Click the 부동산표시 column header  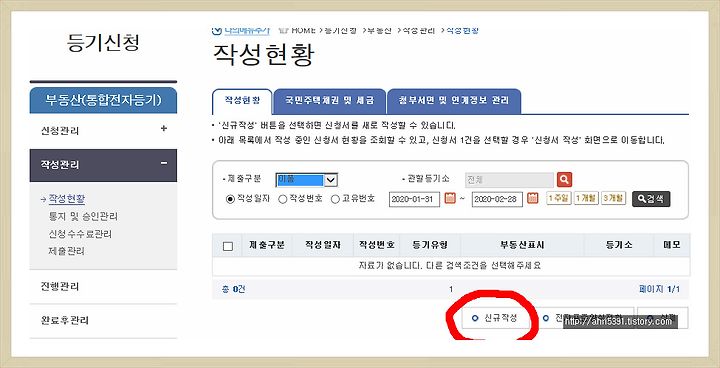[x=522, y=245]
